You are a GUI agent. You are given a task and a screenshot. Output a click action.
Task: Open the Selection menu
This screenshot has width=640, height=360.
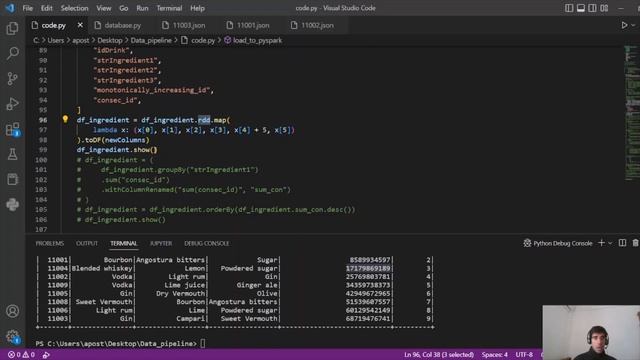click(74, 8)
